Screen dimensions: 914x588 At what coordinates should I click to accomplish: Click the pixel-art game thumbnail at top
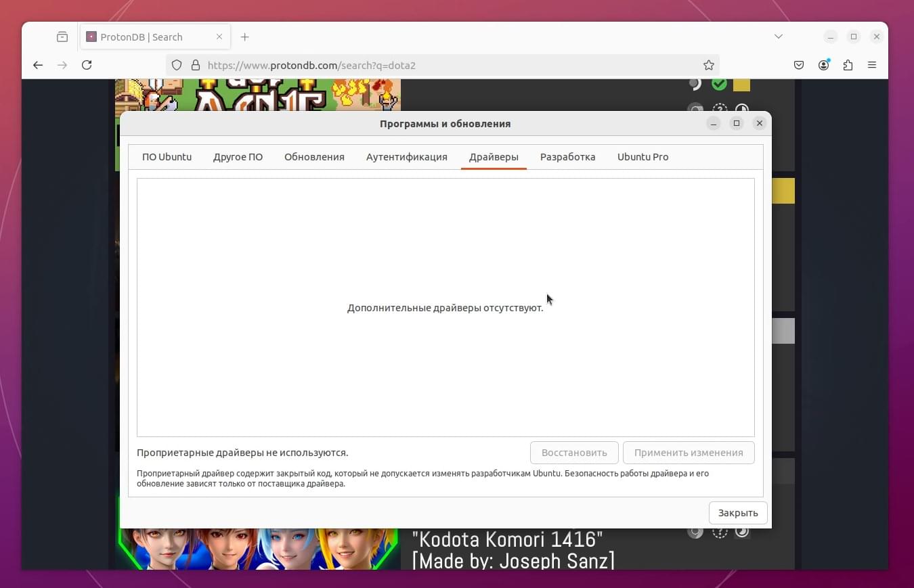coord(258,95)
